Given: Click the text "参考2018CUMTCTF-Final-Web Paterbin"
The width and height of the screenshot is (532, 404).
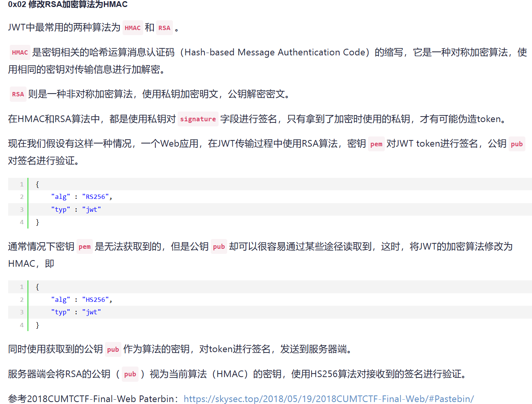Looking at the screenshot, I should (x=91, y=399).
